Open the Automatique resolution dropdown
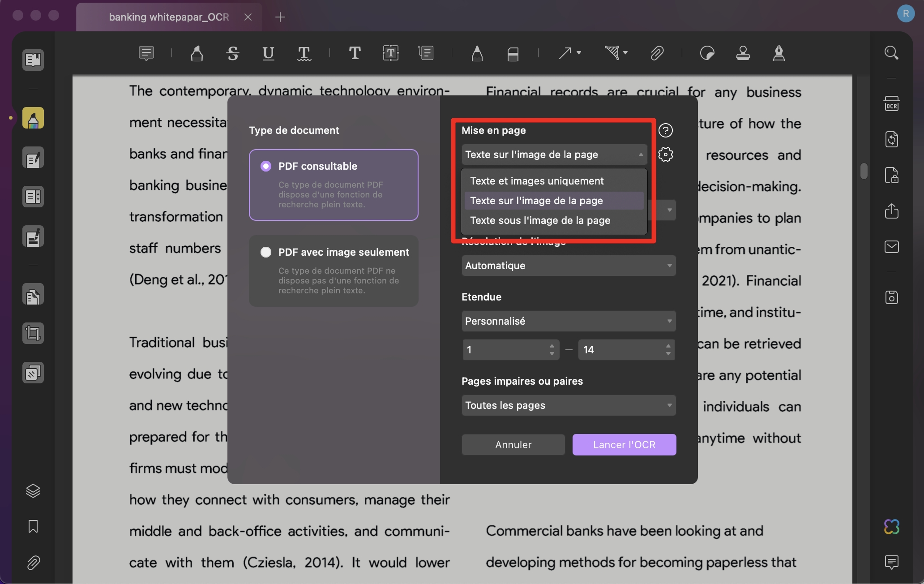This screenshot has width=924, height=584. click(569, 266)
